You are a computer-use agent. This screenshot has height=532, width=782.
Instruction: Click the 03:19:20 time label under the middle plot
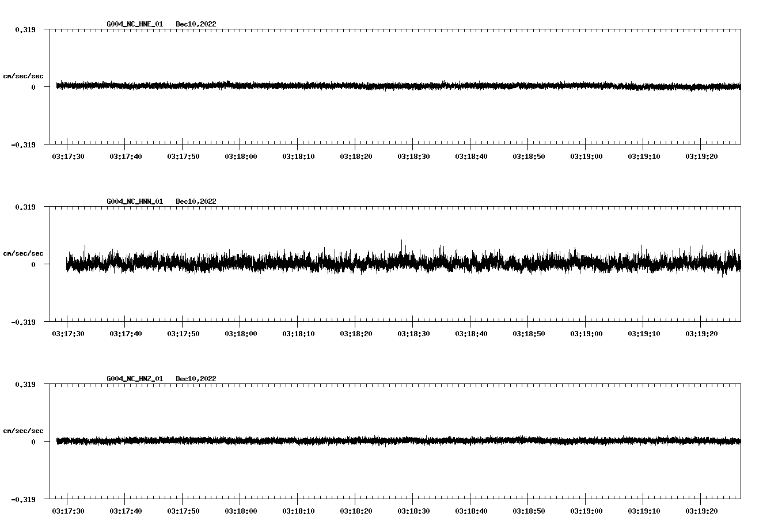point(702,332)
